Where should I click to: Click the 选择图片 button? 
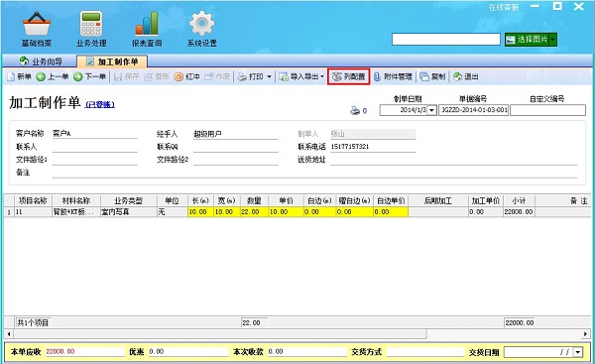click(528, 40)
